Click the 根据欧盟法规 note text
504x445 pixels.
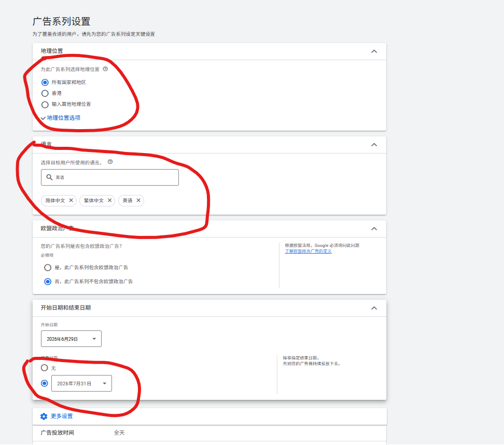(322, 245)
